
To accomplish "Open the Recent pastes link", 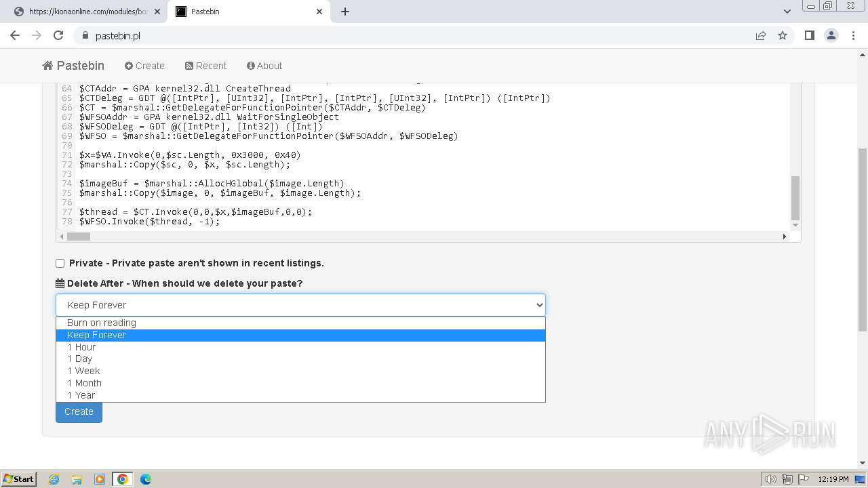I will click(x=205, y=66).
